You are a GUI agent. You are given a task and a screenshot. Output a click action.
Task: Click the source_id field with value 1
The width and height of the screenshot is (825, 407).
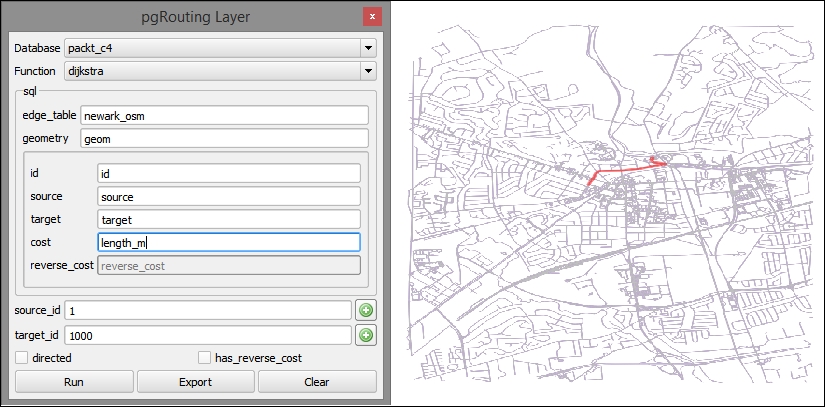(x=208, y=310)
